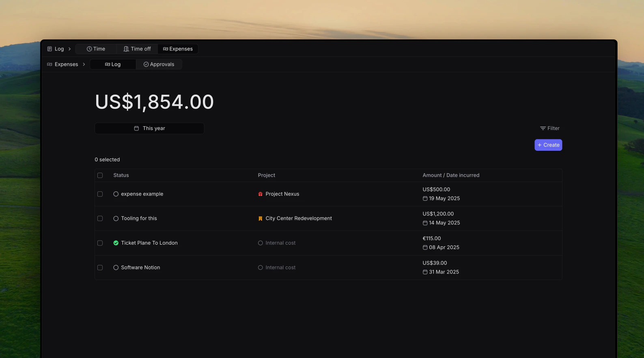
Task: Check the Tooling for this row checkbox
Action: click(x=100, y=219)
